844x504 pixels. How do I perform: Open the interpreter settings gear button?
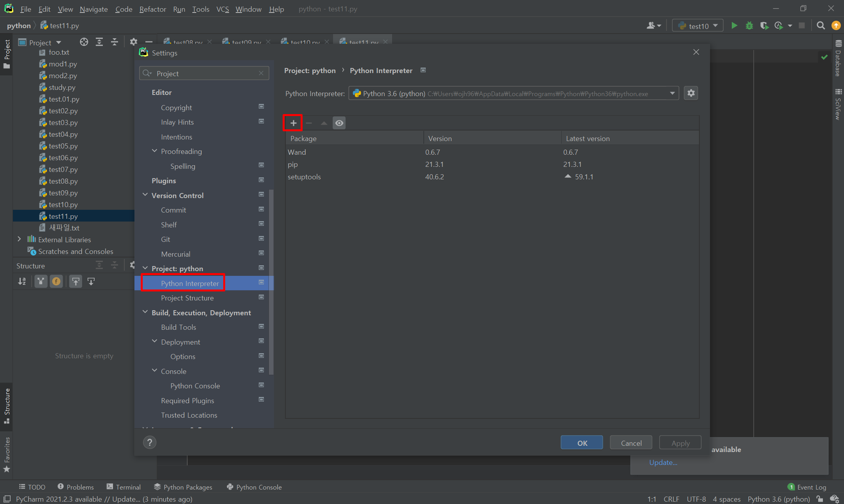tap(691, 93)
